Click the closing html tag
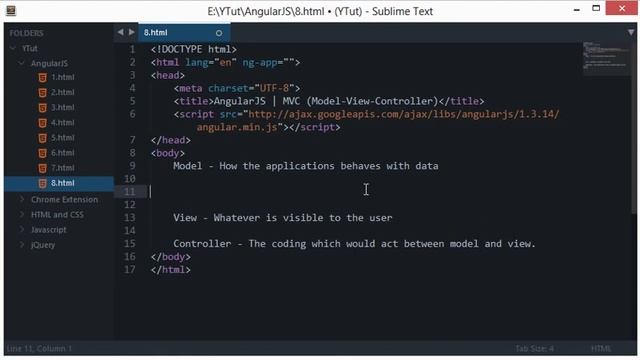 click(x=171, y=270)
